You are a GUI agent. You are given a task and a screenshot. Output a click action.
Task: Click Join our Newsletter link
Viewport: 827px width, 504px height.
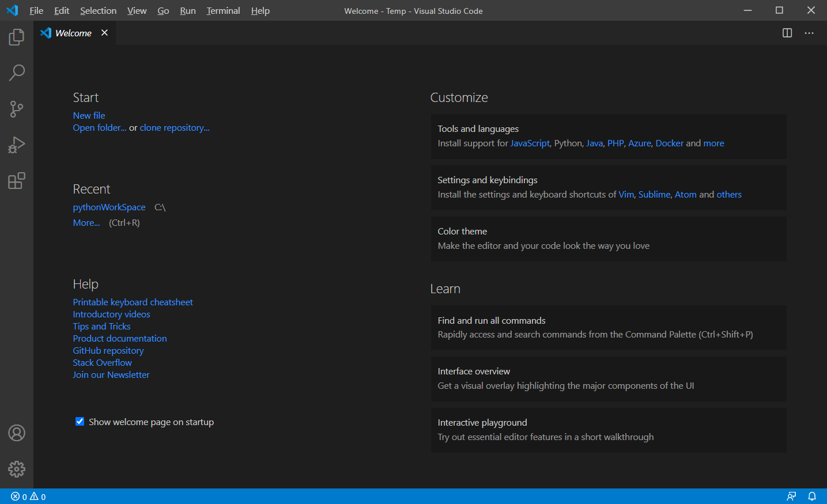click(x=111, y=374)
